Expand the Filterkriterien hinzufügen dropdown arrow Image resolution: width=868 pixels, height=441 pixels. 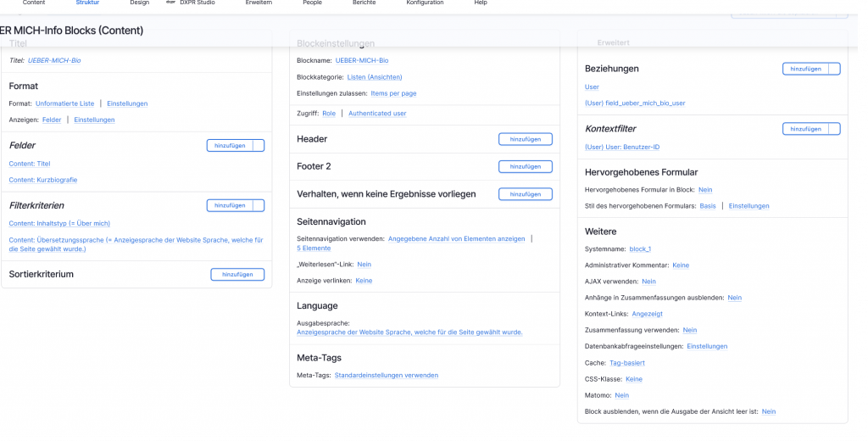tap(259, 205)
